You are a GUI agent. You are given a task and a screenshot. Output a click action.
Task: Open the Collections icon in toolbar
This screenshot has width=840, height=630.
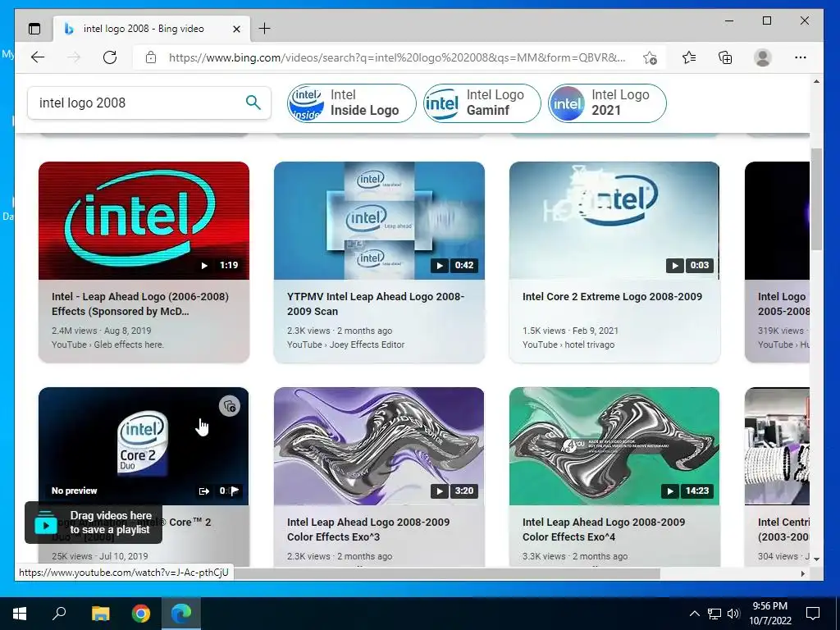[x=725, y=57]
